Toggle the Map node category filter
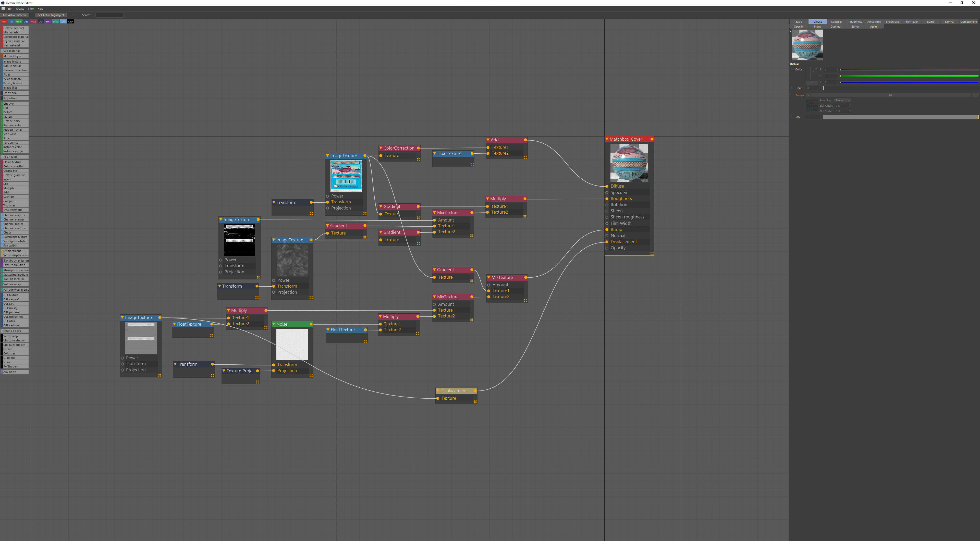The image size is (980, 541). coord(33,22)
